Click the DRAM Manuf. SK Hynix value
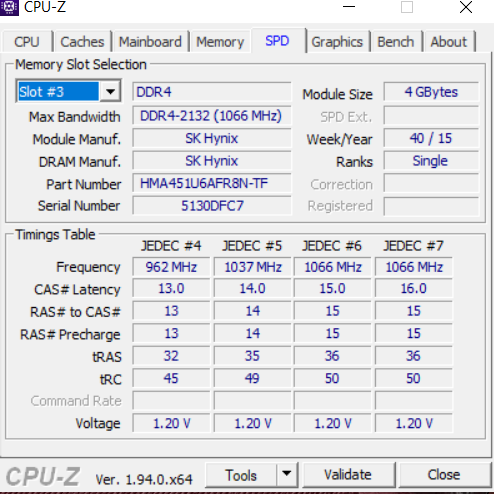Screen dimensions: 494x494 [212, 161]
